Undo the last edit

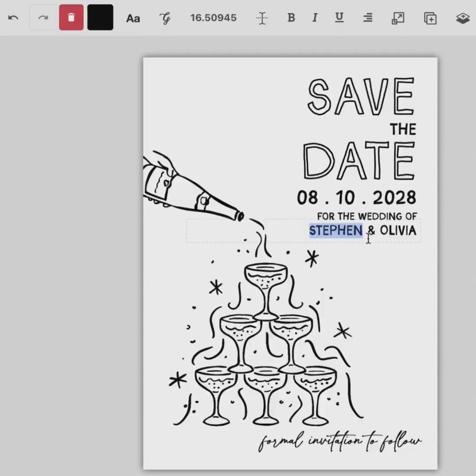pos(13,18)
